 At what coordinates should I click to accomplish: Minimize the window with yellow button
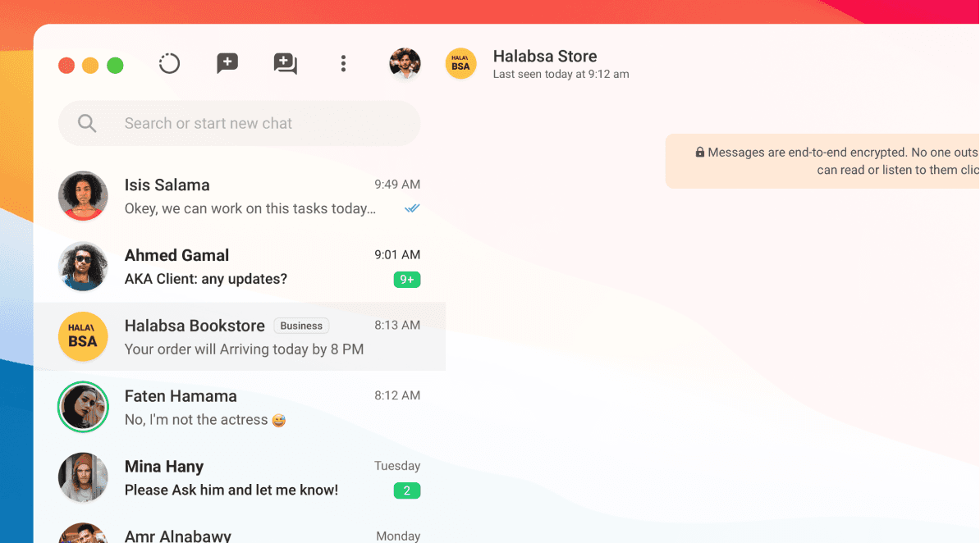tap(90, 65)
